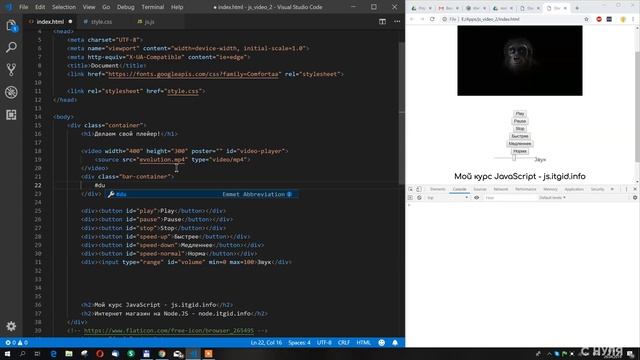Screen dimensions: 640x360
Task: Open a new Chrome tab with plus button
Action: click(577, 8)
